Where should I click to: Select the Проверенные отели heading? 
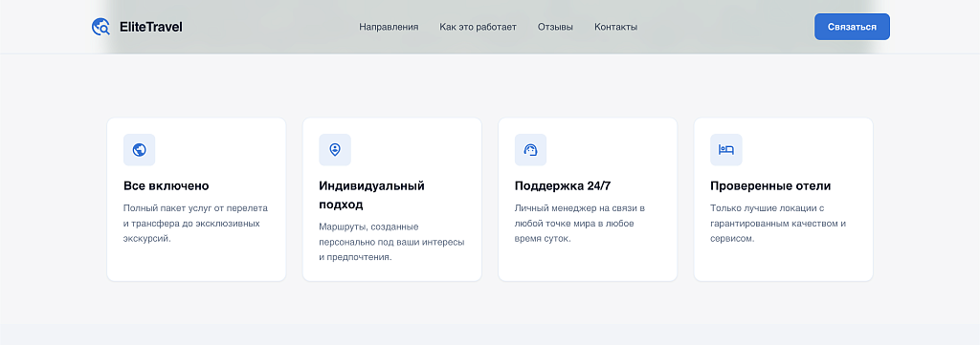[770, 186]
